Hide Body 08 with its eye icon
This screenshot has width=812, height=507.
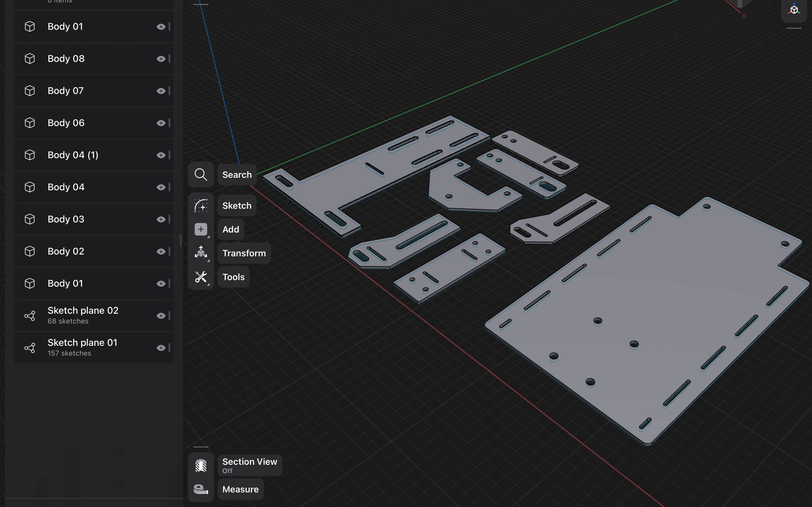click(x=161, y=59)
